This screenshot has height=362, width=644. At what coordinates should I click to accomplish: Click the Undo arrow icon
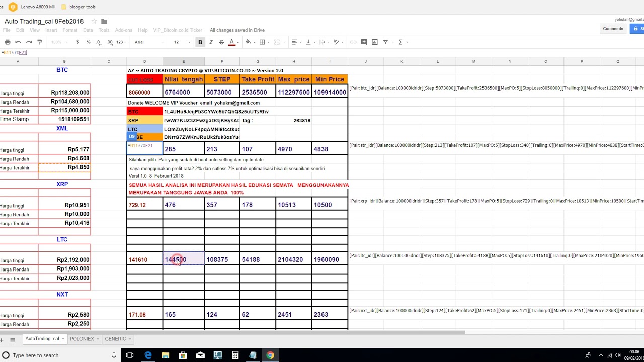click(18, 42)
